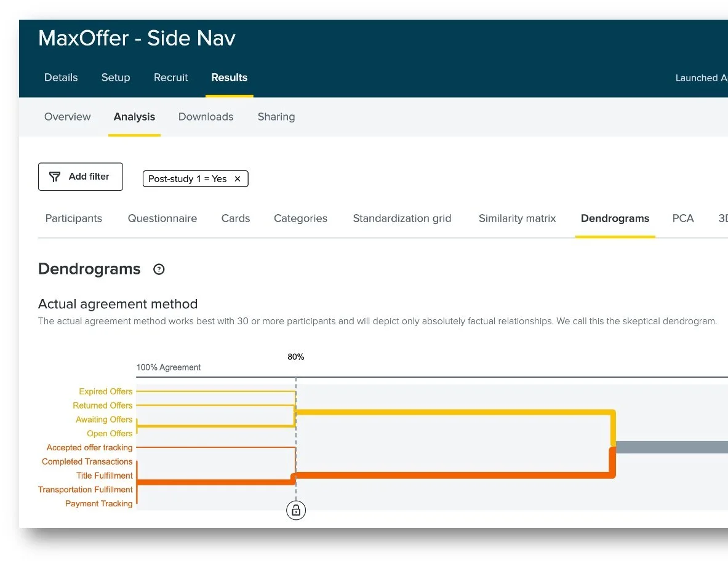Select the Analysis sub-tab
Viewport: 728px width, 566px height.
[x=134, y=116]
